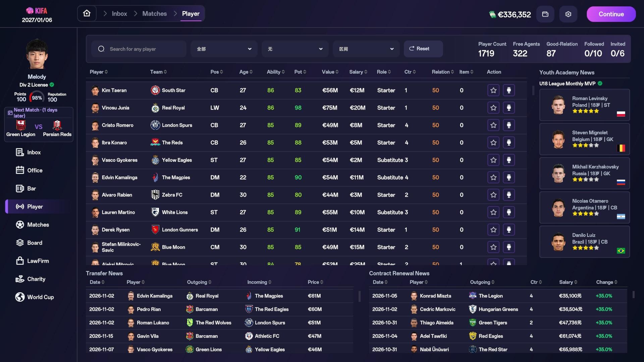Follow Alvaro Rabien with star icon
Viewport: 644px width, 362px height.
click(x=493, y=195)
